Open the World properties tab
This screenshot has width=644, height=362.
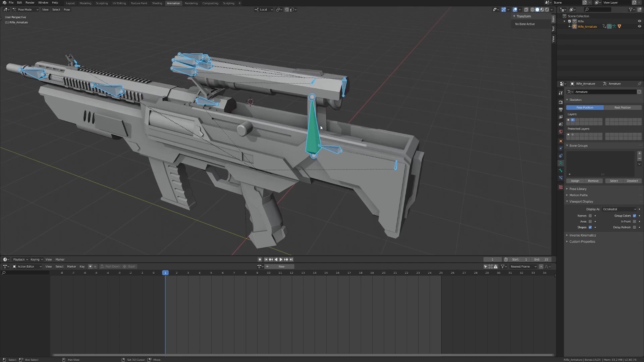pyautogui.click(x=560, y=132)
